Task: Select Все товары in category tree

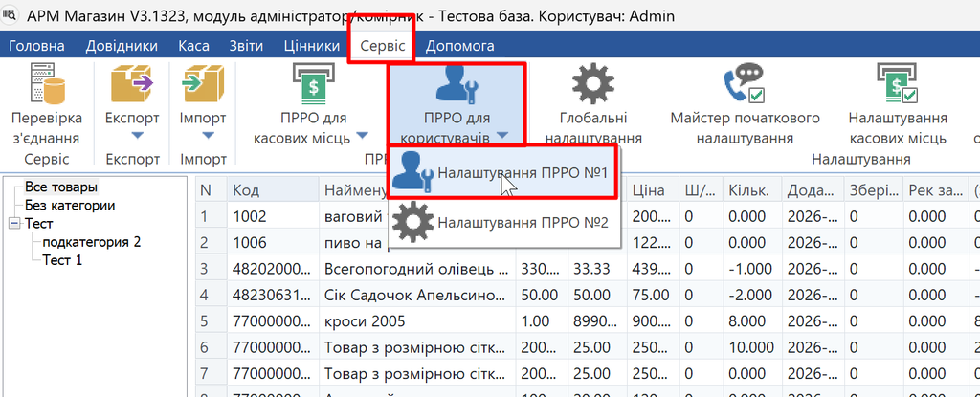Action: (x=61, y=187)
